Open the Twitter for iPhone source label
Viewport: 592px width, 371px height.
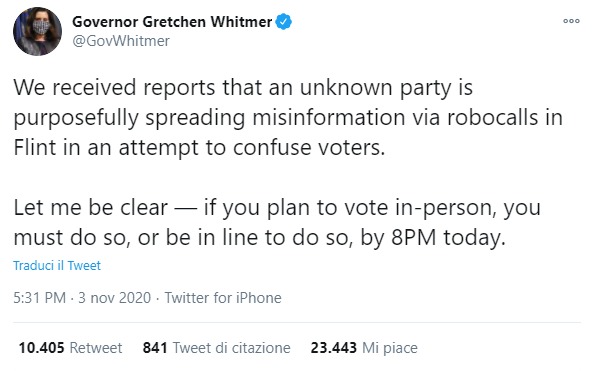(223, 298)
